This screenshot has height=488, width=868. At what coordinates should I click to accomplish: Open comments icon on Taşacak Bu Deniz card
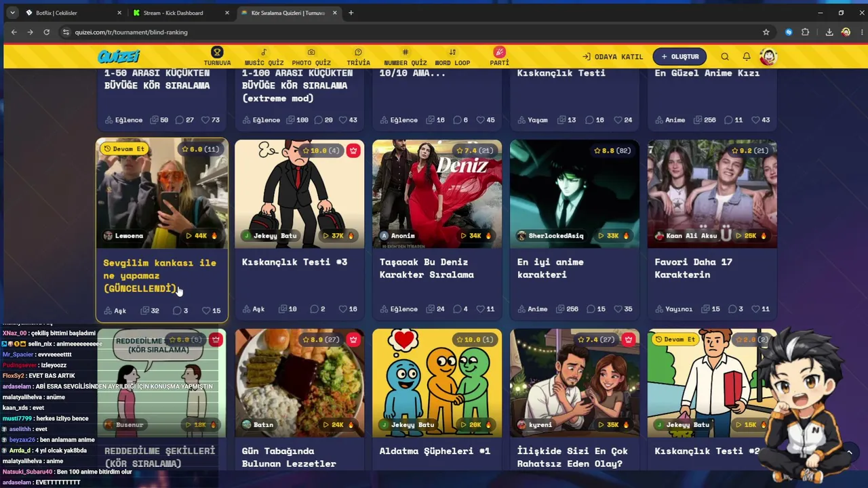click(x=456, y=309)
